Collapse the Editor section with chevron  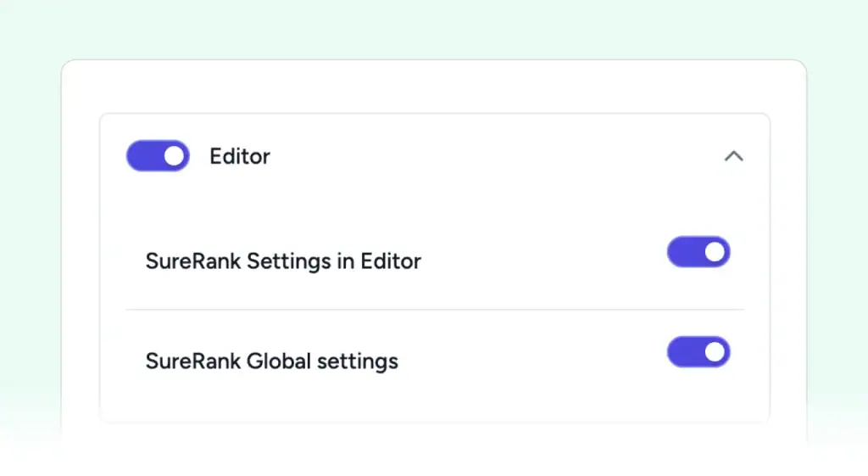click(x=733, y=156)
